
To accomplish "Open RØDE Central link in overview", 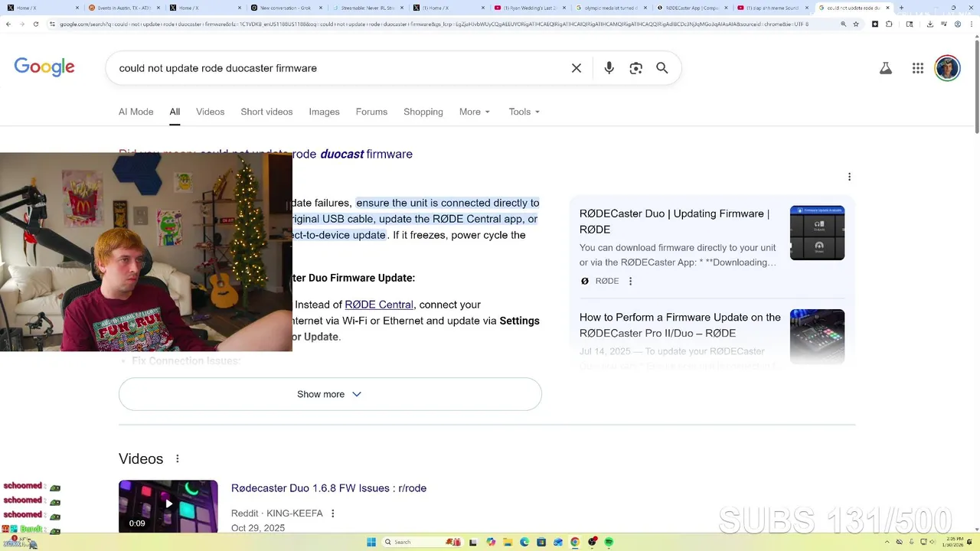I will click(379, 305).
